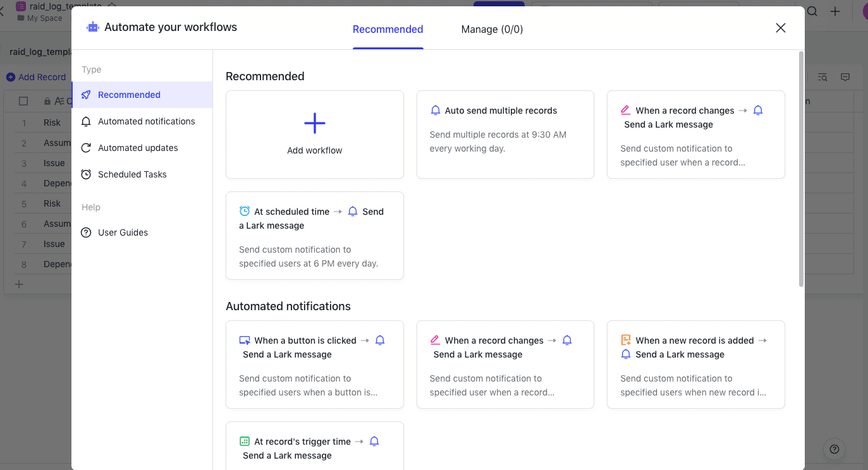
Task: Click the refresh icon beside Automated updates
Action: pyautogui.click(x=86, y=148)
